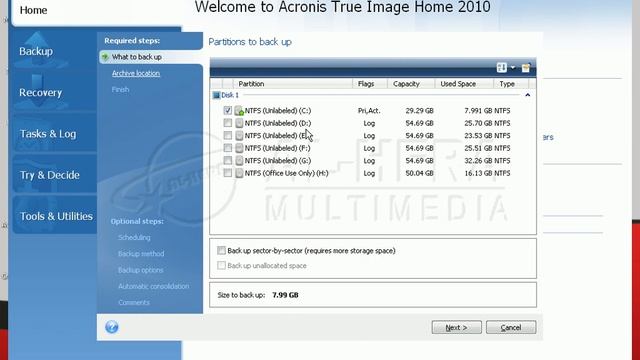
Task: Sort by the Partition column header
Action: pyautogui.click(x=292, y=84)
